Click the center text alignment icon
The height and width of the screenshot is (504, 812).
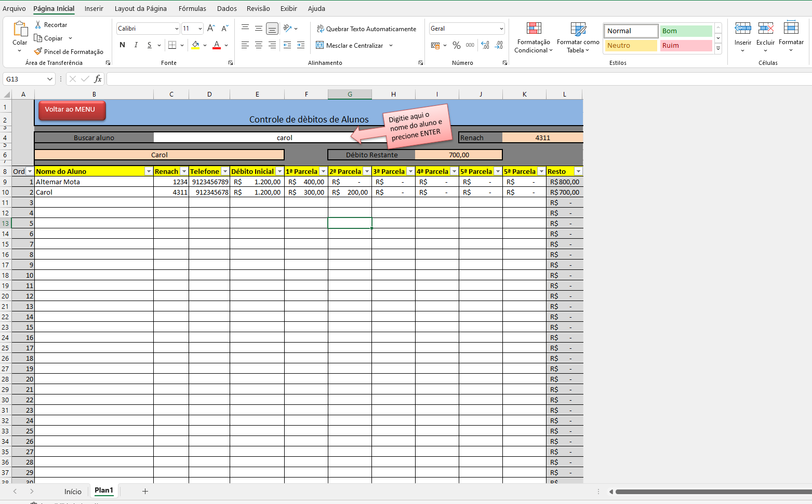tap(259, 46)
